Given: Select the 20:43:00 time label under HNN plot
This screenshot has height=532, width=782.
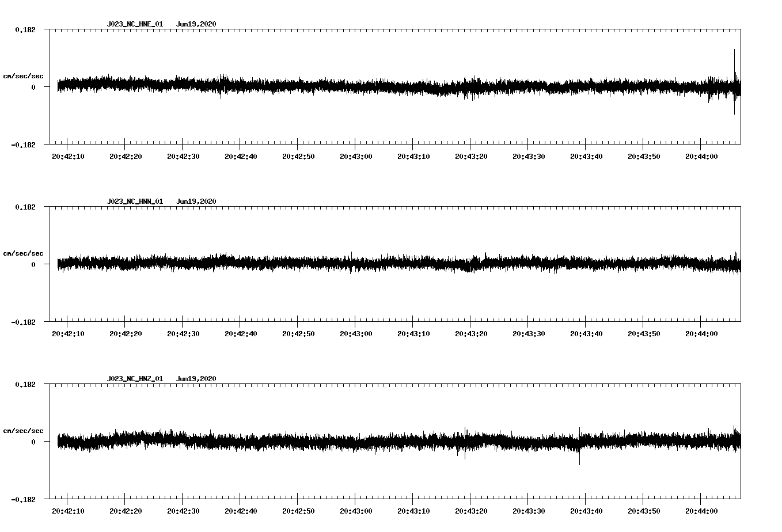Looking at the screenshot, I should point(355,333).
